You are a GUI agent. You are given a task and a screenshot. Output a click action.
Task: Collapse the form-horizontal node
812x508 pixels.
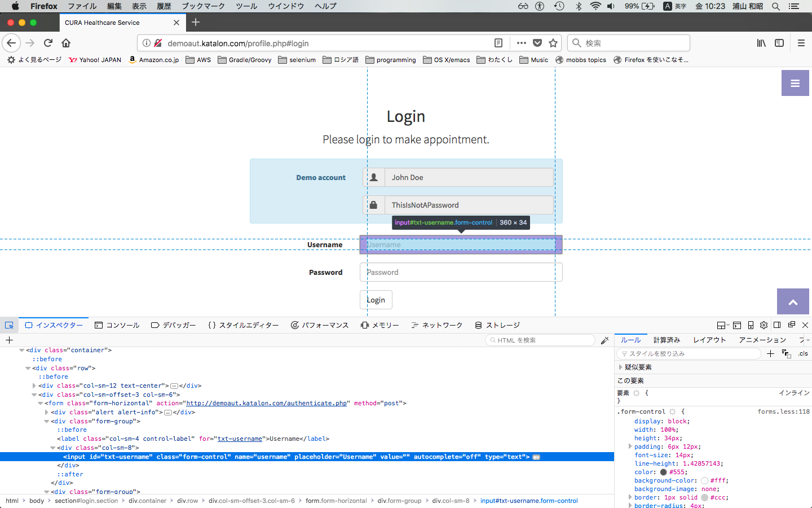pyautogui.click(x=41, y=403)
